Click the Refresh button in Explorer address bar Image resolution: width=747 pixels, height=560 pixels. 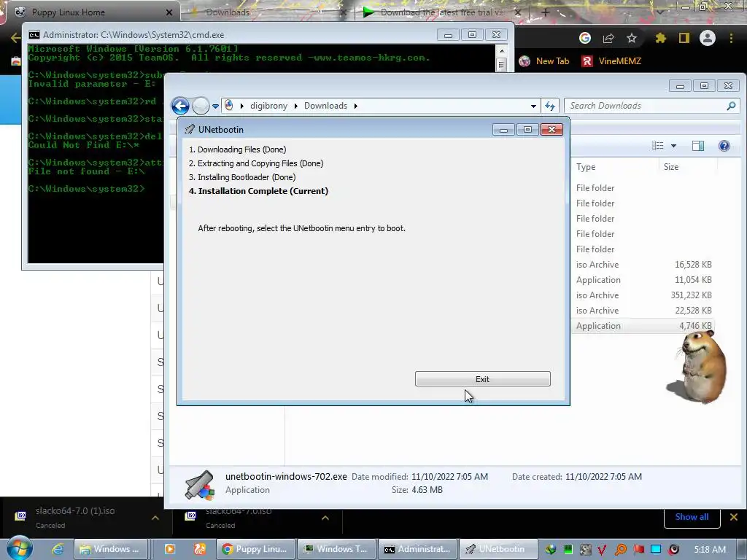pos(550,106)
